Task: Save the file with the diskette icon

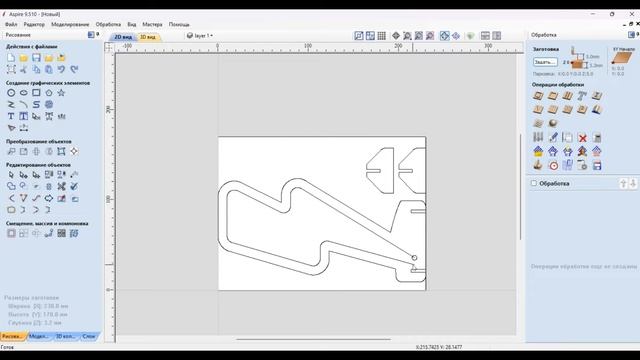Action: point(36,58)
